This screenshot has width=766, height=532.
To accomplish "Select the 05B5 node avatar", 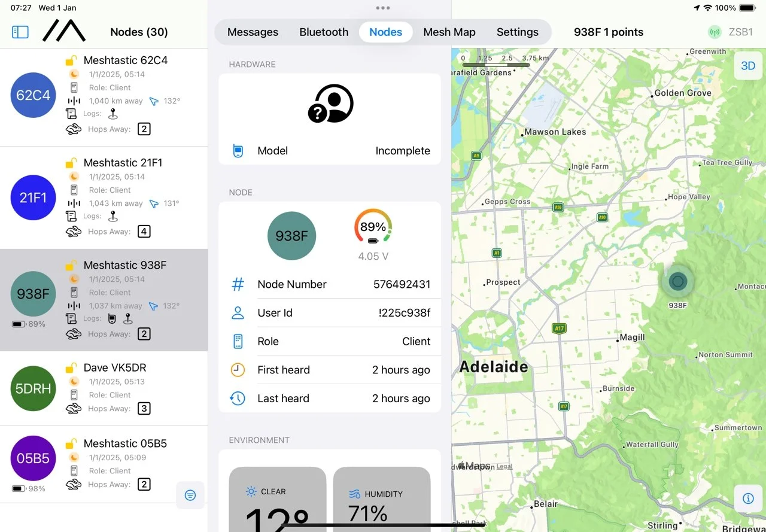I will point(33,458).
